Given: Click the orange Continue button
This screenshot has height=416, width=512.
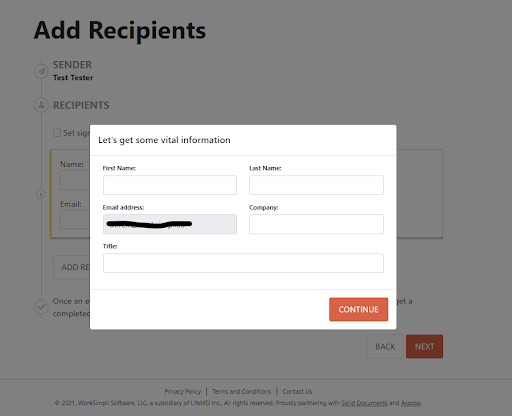Looking at the screenshot, I should point(358,309).
